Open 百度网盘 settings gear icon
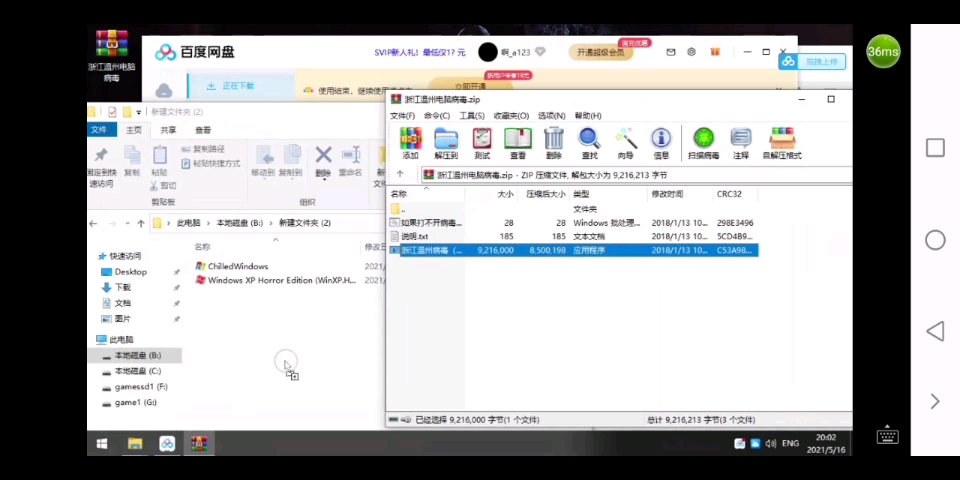 coord(691,52)
